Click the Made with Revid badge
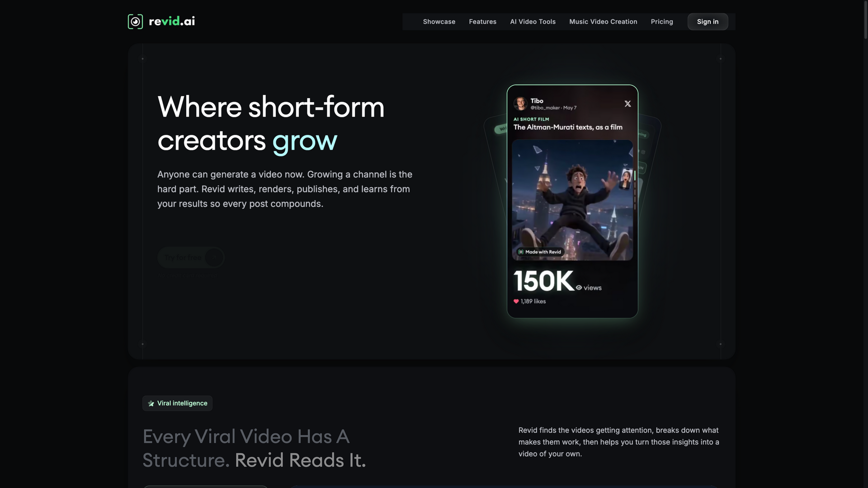868x488 pixels. (x=540, y=252)
